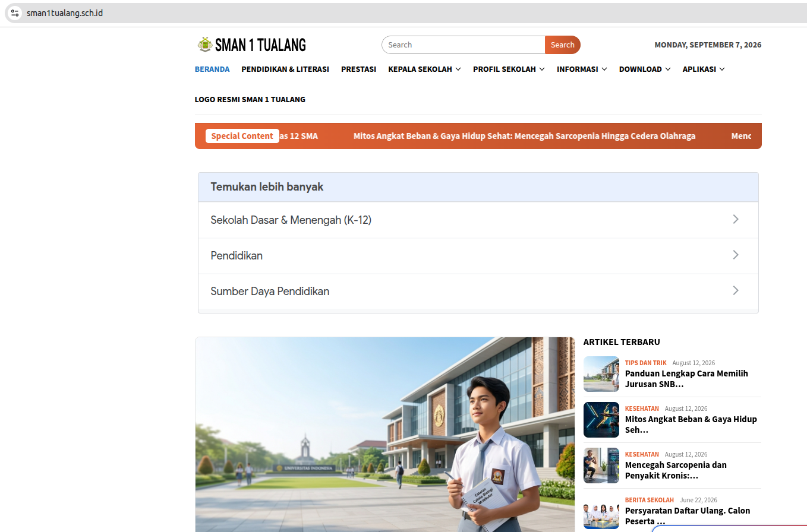This screenshot has width=807, height=532.
Task: Open the Persyaratan Daftar Ulang thumbnail
Action: coord(601,511)
